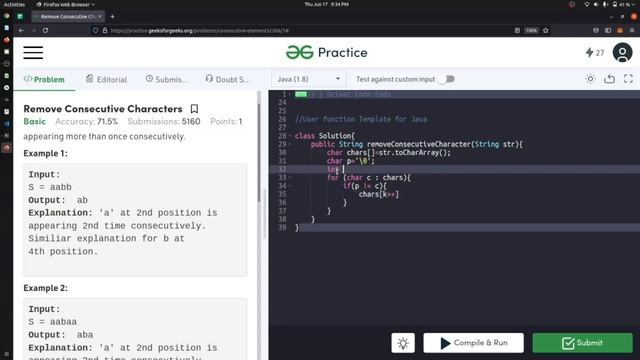Screen dimensions: 640x360
Task: Open the hamburger navigation menu
Action: coord(33,53)
